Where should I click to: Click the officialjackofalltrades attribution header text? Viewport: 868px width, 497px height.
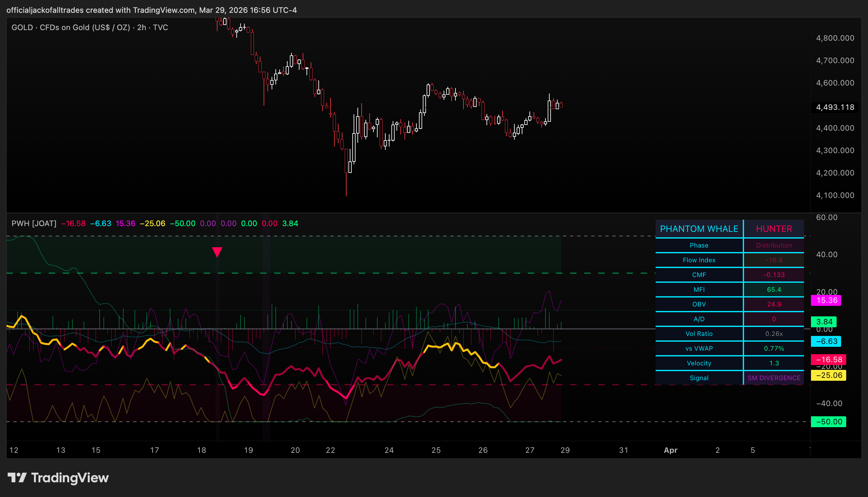coord(151,10)
